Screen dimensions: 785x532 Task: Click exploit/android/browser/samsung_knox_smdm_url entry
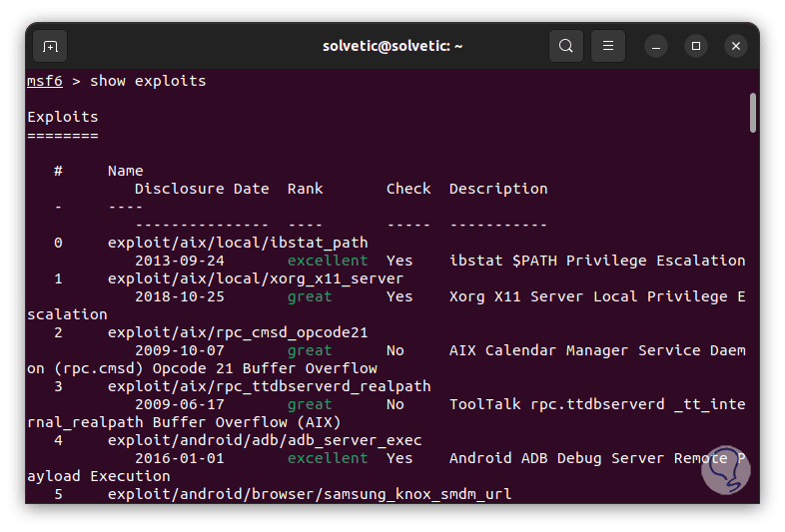(x=310, y=495)
